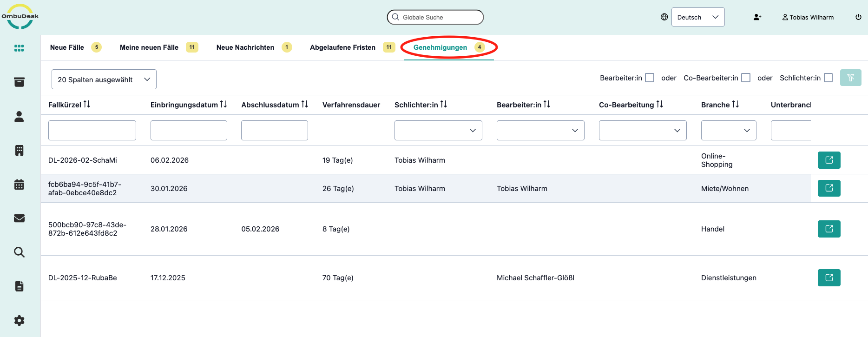Open case DL-2026-02-SchaMi via open icon
The width and height of the screenshot is (868, 337).
pyautogui.click(x=829, y=160)
